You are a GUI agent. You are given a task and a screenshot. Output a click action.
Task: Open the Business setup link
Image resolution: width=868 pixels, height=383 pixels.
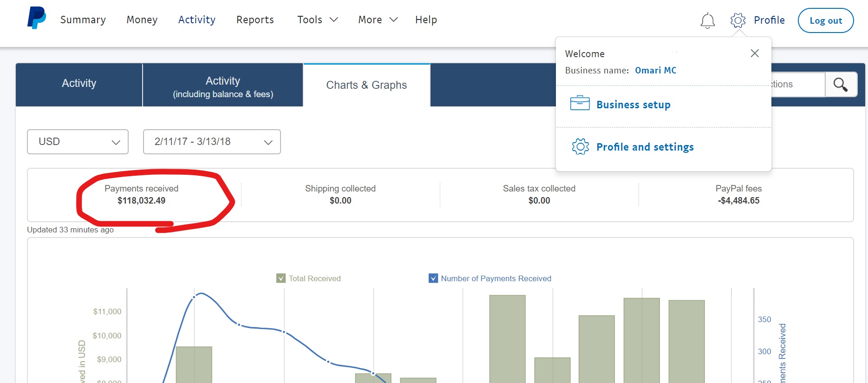[x=633, y=105]
